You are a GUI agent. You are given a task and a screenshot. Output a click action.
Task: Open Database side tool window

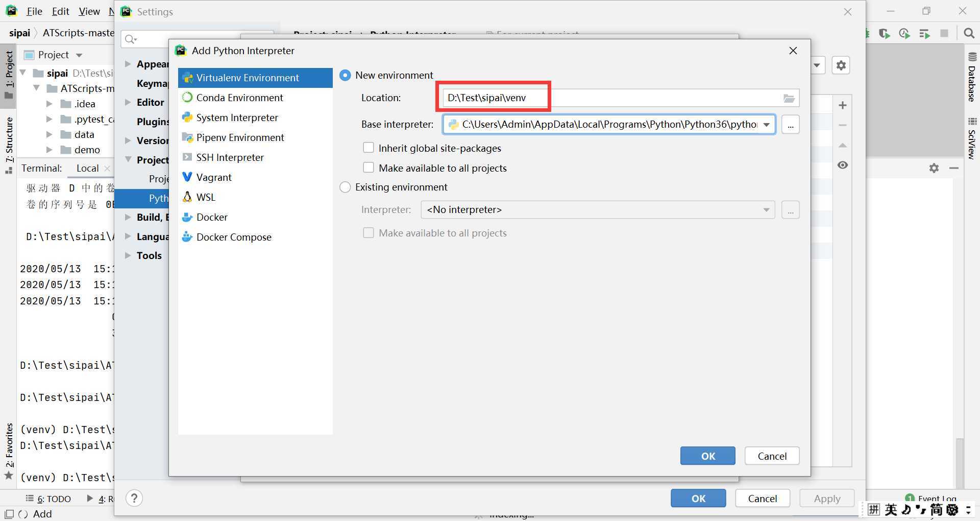[x=972, y=77]
